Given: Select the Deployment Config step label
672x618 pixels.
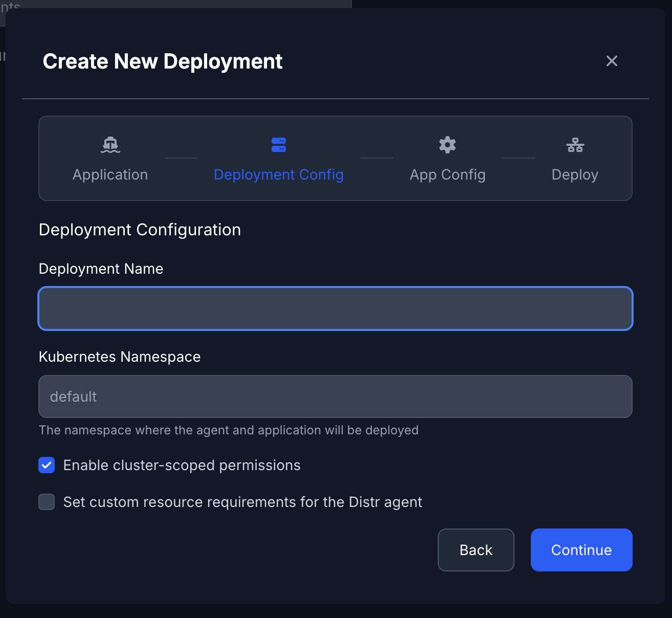Looking at the screenshot, I should click(279, 175).
